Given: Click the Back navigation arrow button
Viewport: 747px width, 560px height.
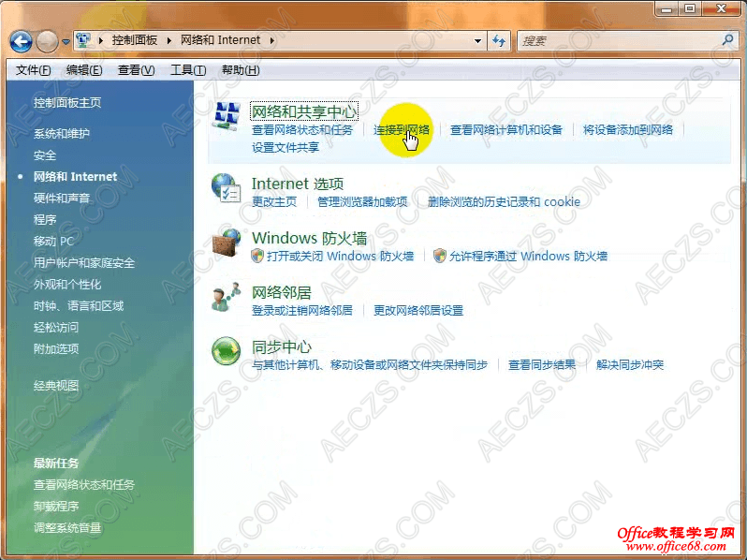Looking at the screenshot, I should pyautogui.click(x=21, y=41).
